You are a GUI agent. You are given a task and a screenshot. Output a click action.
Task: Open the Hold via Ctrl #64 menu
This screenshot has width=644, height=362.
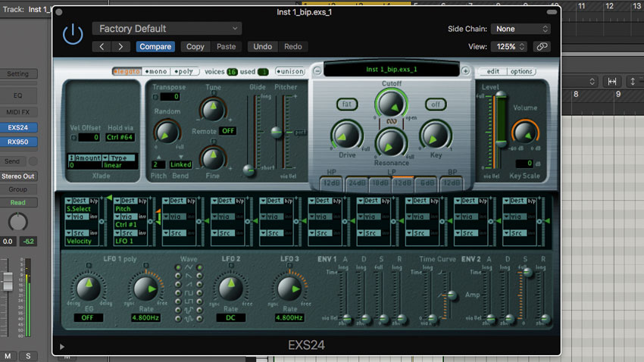pyautogui.click(x=120, y=138)
